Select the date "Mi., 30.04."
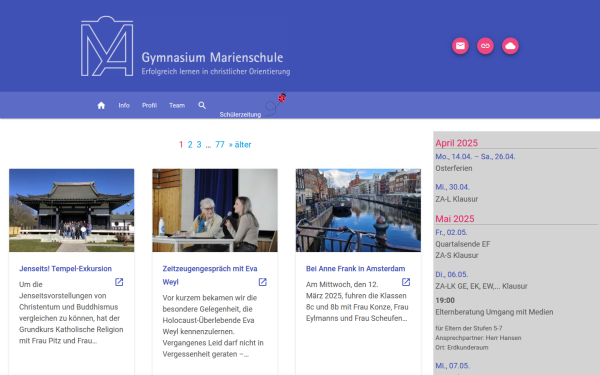This screenshot has width=600, height=375. (x=452, y=187)
